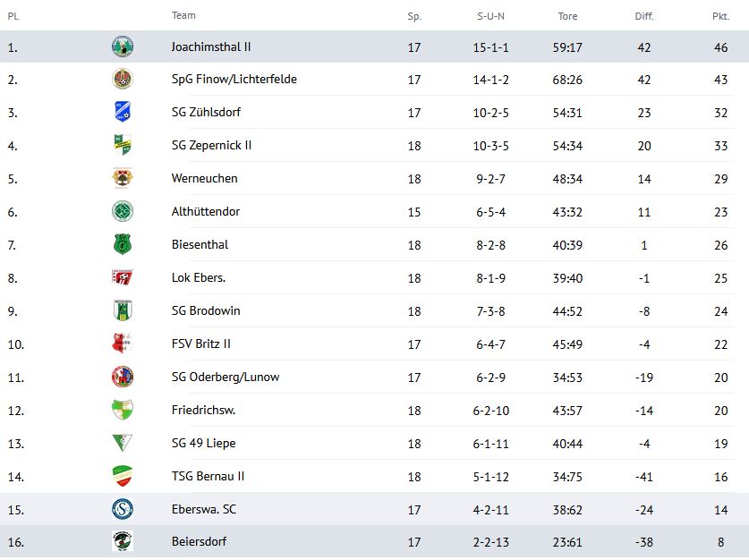
Task: Open the SpG Finow/Lichterfelde team logo
Action: coord(123,79)
